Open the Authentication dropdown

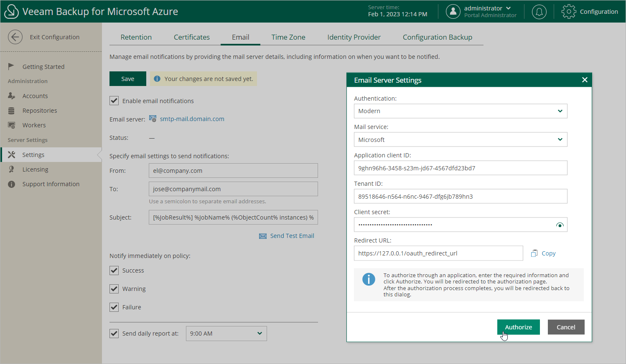pos(460,111)
